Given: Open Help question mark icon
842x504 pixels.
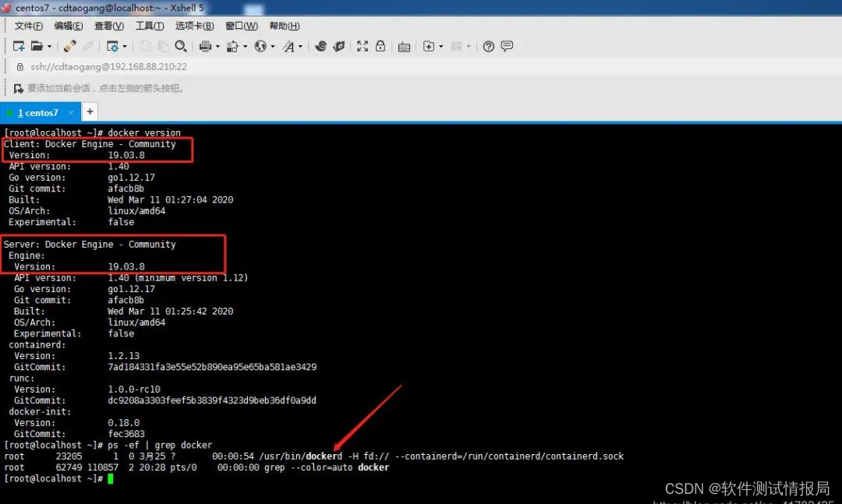Looking at the screenshot, I should [488, 46].
